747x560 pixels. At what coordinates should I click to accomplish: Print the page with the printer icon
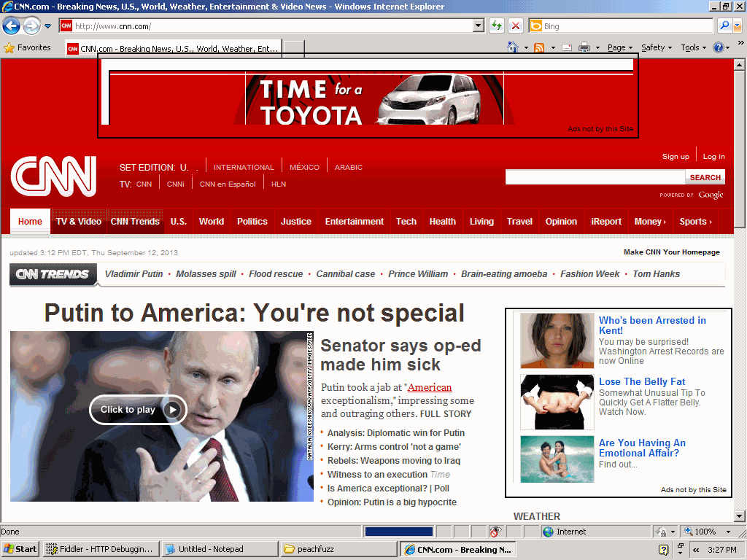point(584,47)
